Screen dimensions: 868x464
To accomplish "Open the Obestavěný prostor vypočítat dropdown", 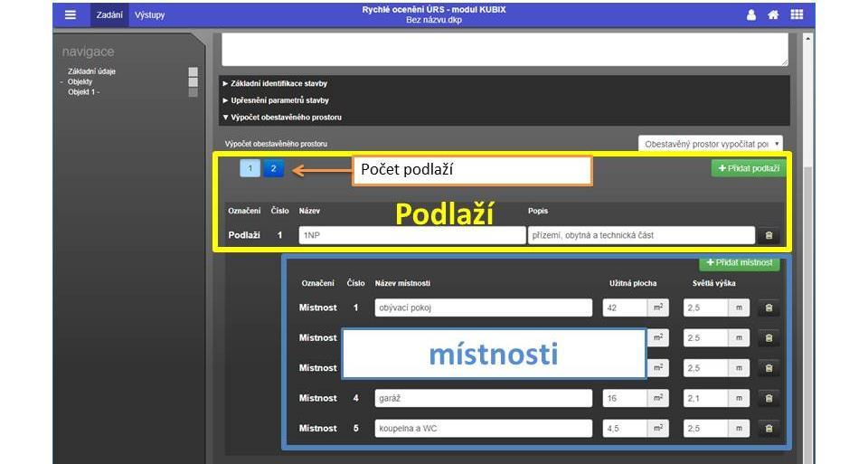I will click(711, 144).
